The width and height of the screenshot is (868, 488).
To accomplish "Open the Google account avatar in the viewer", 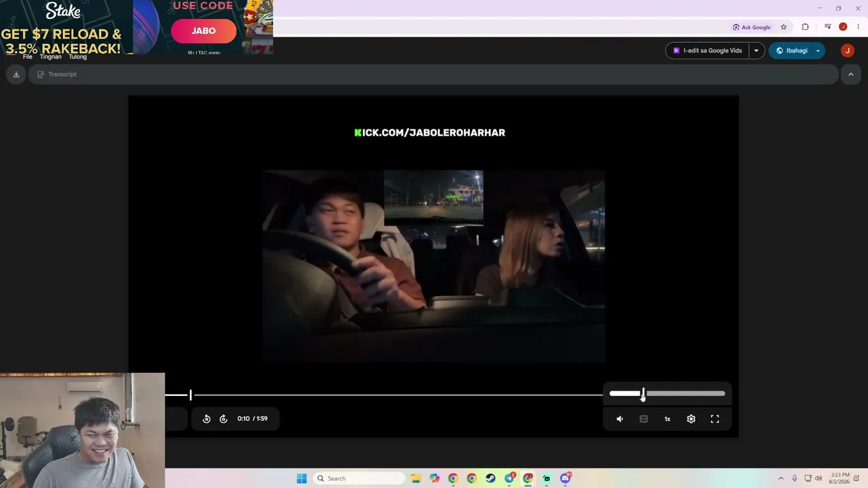I will click(x=847, y=51).
